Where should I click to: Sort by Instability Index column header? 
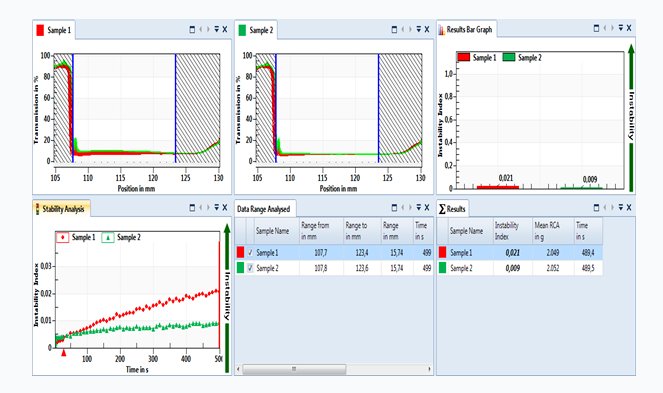click(x=512, y=231)
